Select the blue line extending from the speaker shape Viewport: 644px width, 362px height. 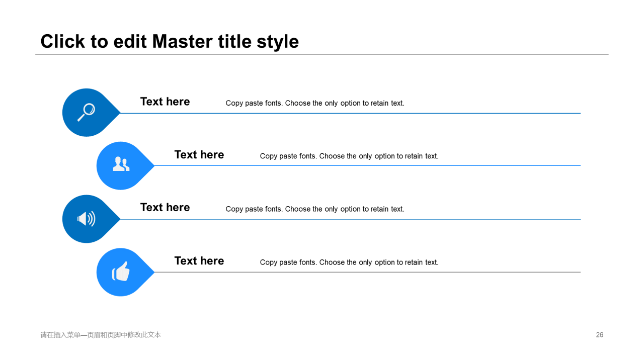[x=352, y=219]
